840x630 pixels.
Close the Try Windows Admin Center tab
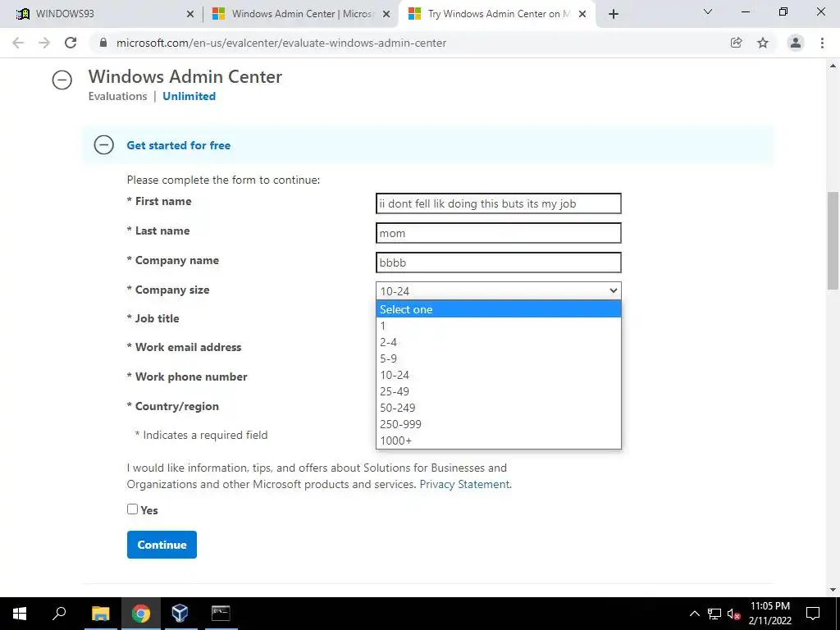point(583,15)
